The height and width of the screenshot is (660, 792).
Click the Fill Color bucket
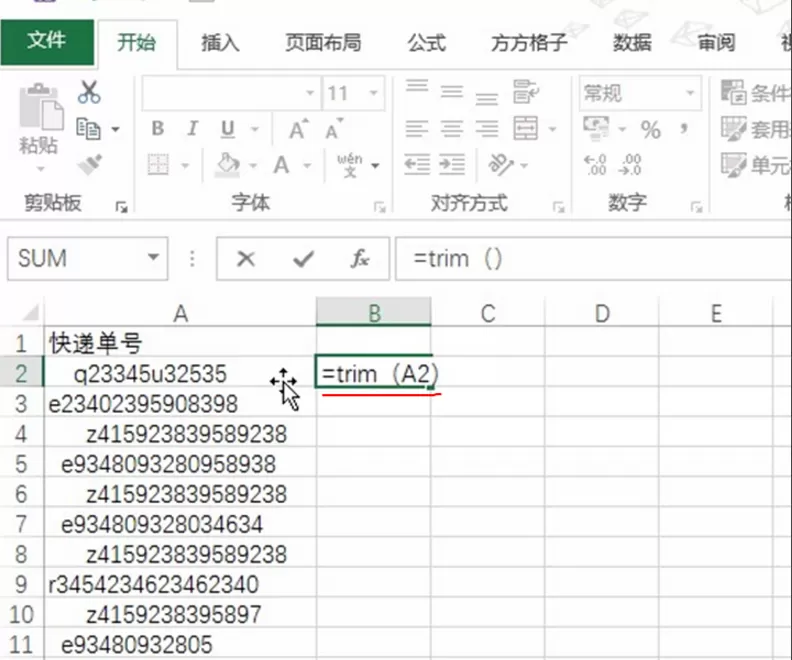click(227, 165)
